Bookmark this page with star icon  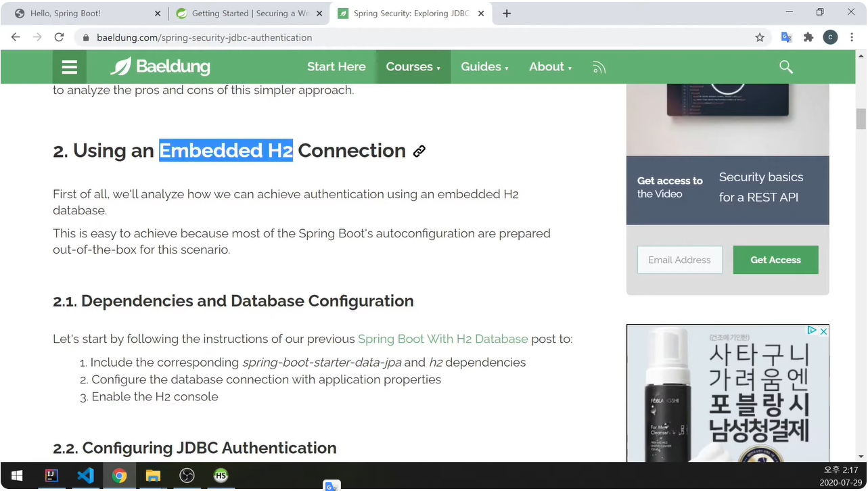760,37
